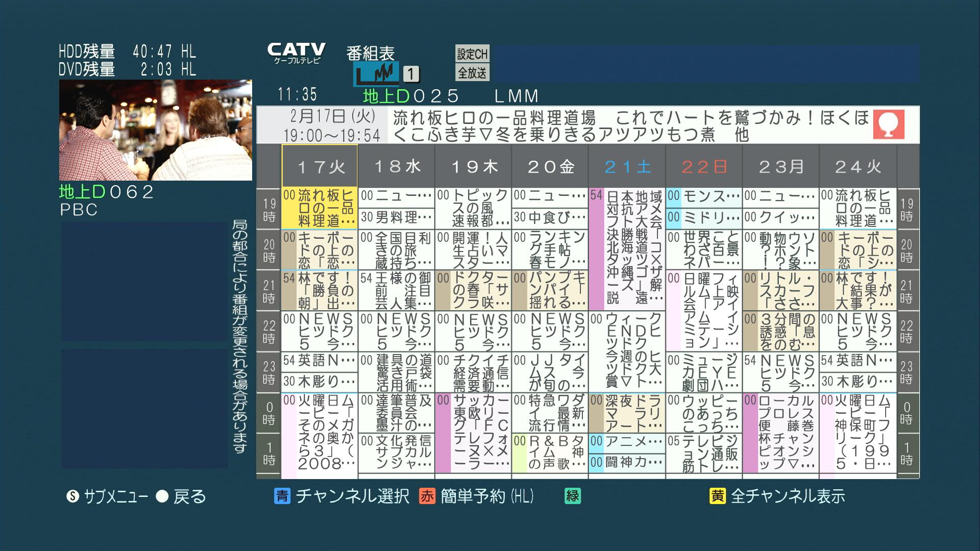Click the live PBC preview thumbnail
The image size is (980, 551).
(156, 130)
